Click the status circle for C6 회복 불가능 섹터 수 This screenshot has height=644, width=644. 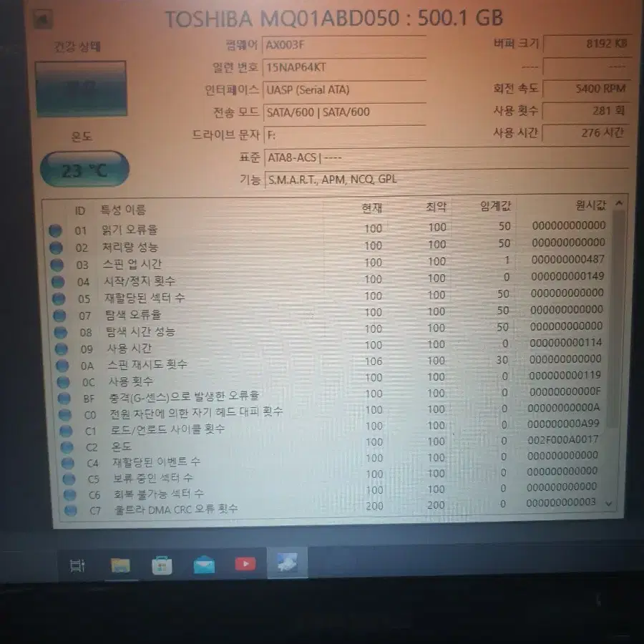[x=70, y=495]
